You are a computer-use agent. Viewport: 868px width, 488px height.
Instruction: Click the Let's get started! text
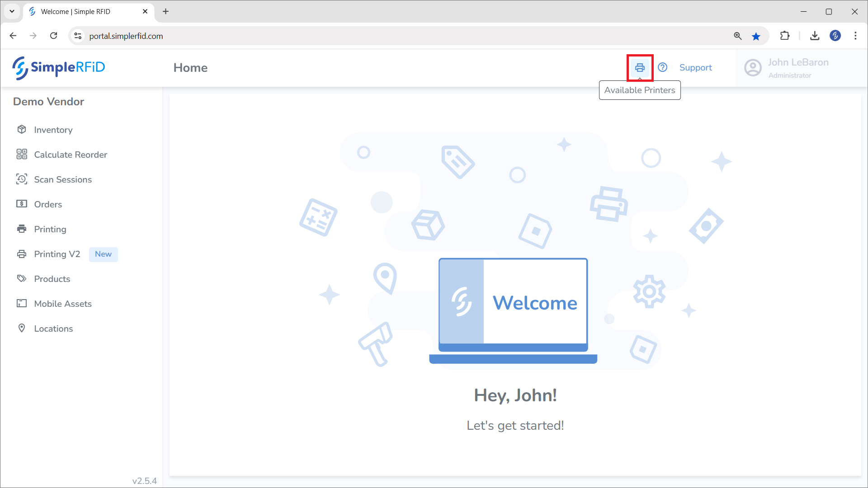pos(515,426)
